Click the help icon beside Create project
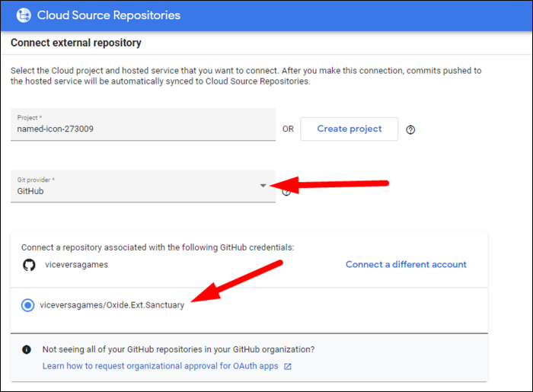Viewport: 533px width, 392px height. click(411, 129)
